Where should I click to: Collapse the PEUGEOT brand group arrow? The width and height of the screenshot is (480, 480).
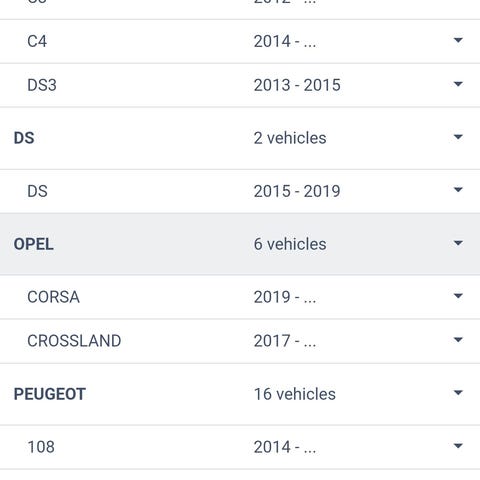[458, 393]
